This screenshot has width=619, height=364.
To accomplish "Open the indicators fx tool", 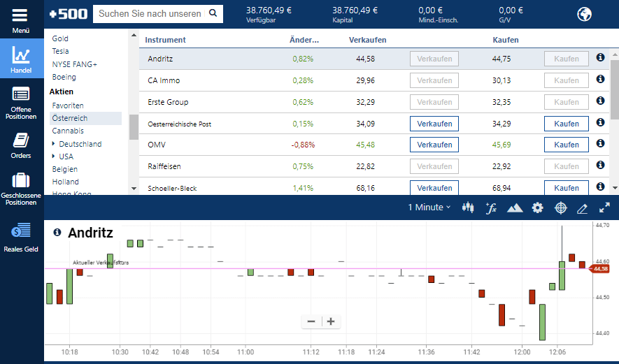I will 491,208.
